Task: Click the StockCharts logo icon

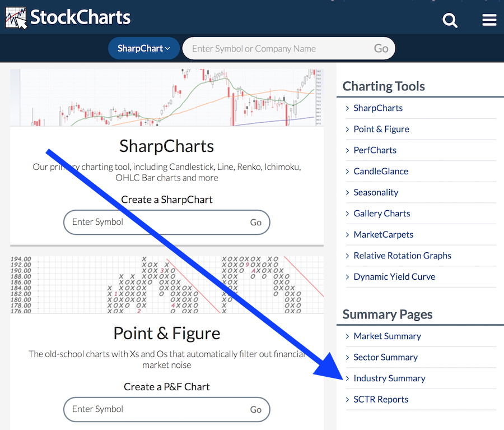Action: pyautogui.click(x=16, y=18)
